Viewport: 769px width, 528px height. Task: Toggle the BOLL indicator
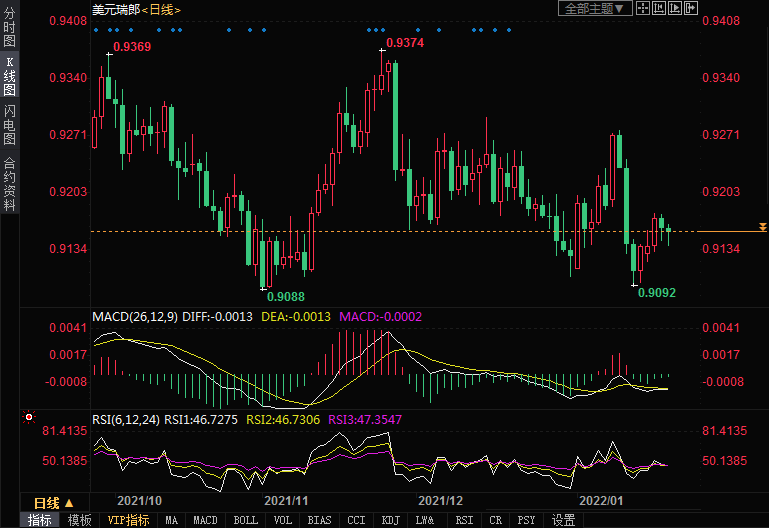[x=245, y=520]
